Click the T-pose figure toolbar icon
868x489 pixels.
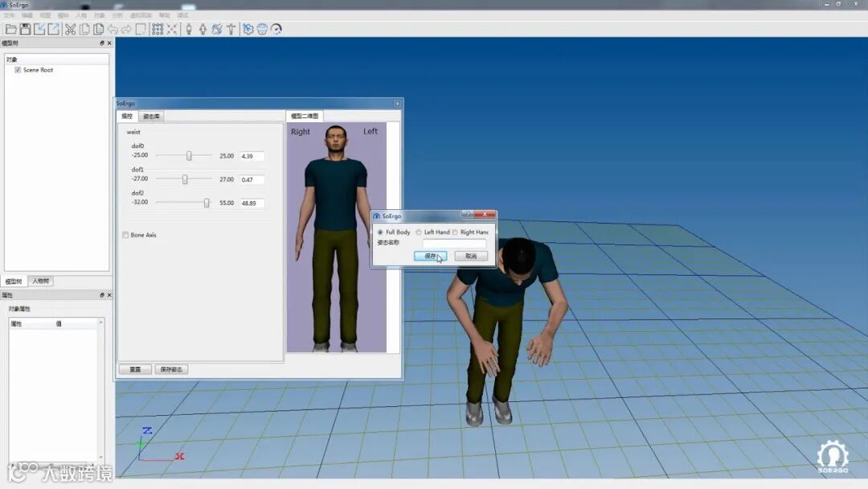point(231,29)
